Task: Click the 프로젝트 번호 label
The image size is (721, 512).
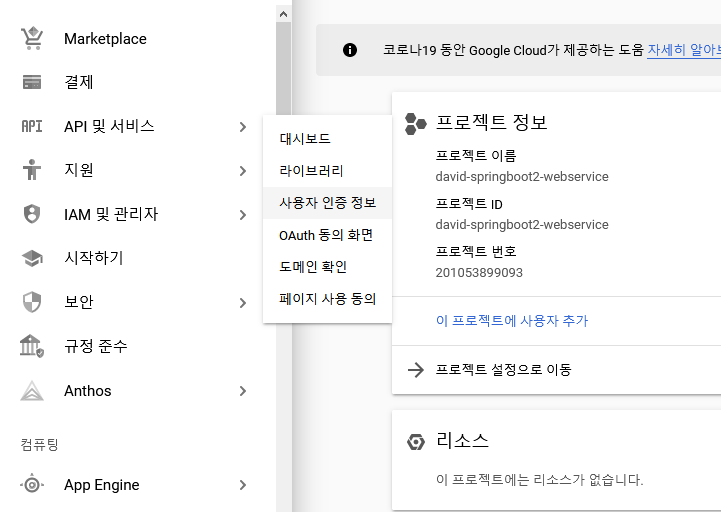Action: click(476, 251)
